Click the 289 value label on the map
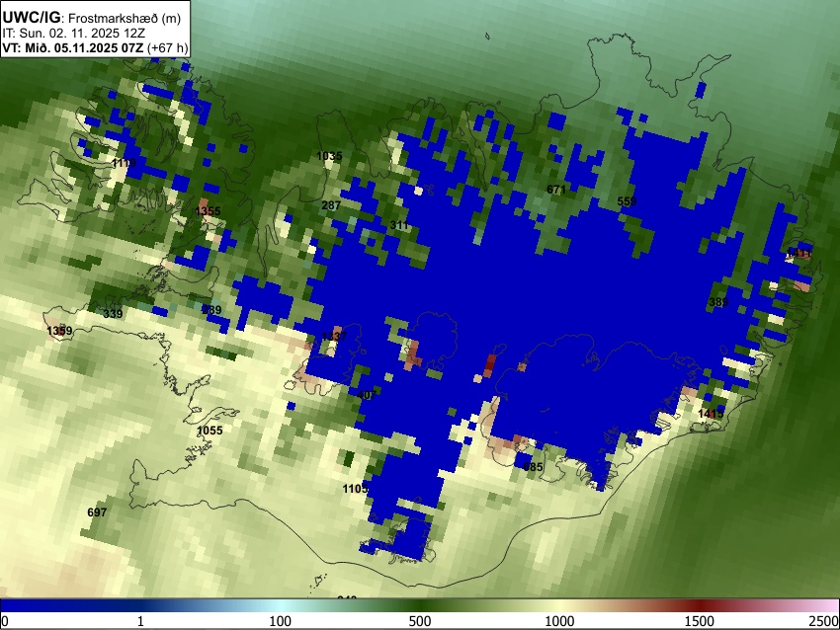The image size is (840, 630). point(211,309)
